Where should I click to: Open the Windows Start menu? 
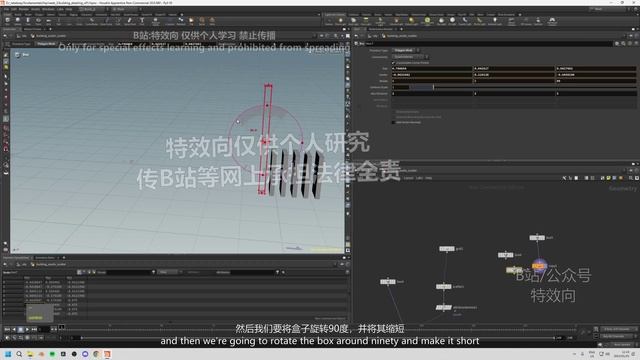(x=7, y=354)
